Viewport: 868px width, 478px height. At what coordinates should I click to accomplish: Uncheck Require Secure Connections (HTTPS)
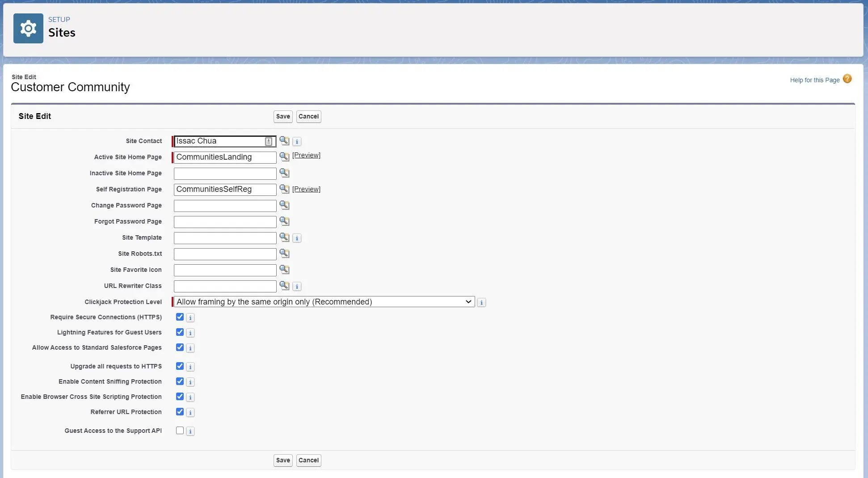(x=180, y=317)
